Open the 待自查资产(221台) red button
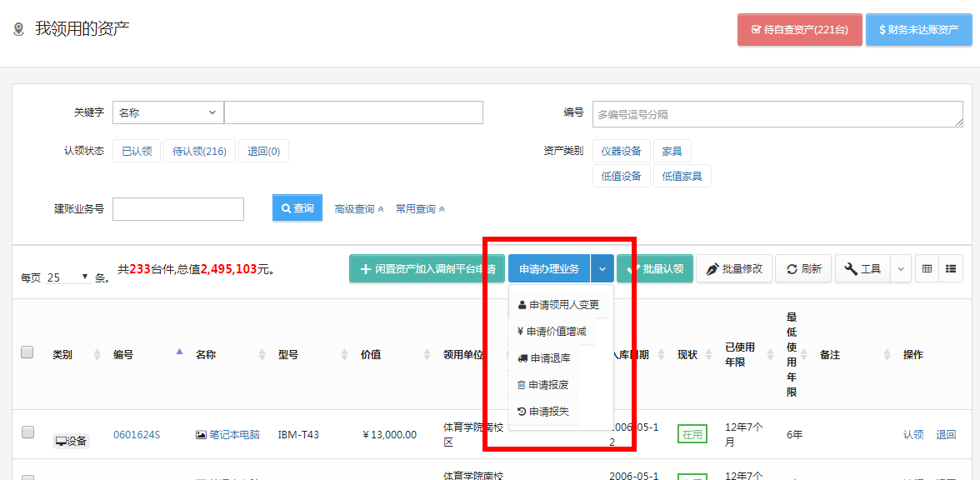The image size is (980, 480). click(x=799, y=30)
